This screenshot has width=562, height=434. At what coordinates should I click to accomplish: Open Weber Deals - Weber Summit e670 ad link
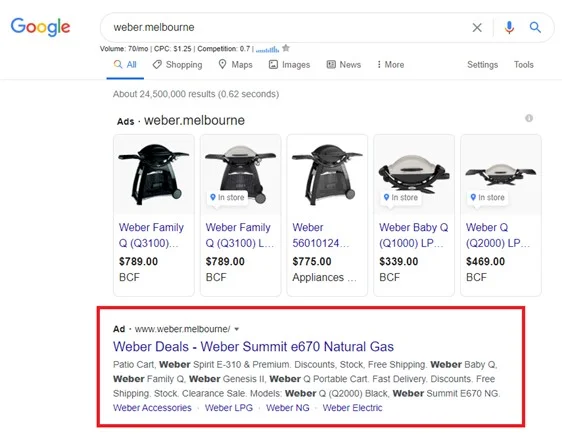coord(253,347)
